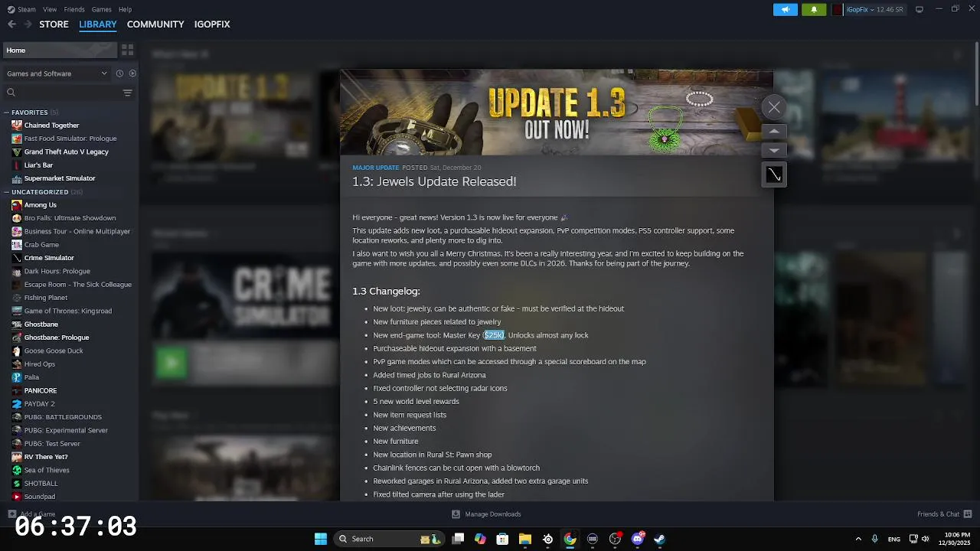Select Sea of Thieves in the list
Image resolution: width=980 pixels, height=551 pixels.
(47, 470)
